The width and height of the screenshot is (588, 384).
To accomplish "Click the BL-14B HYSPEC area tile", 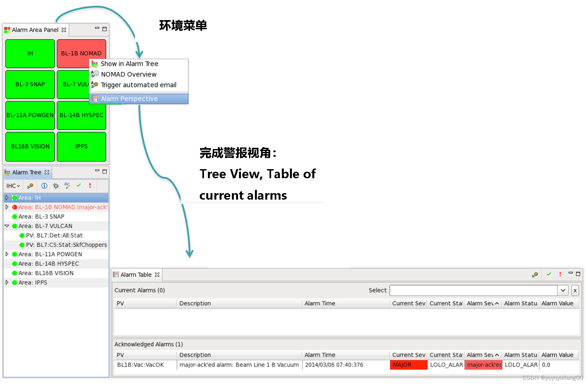I will tap(81, 115).
